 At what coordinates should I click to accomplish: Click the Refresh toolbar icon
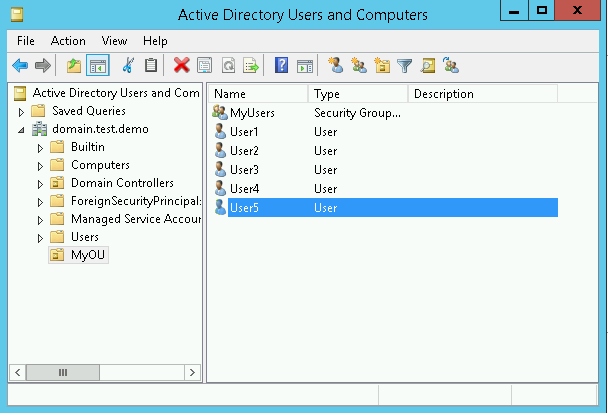(x=228, y=65)
